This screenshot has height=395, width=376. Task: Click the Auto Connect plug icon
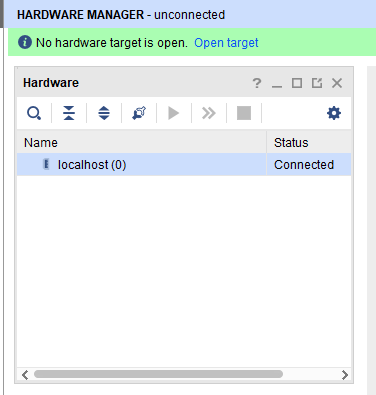click(139, 113)
